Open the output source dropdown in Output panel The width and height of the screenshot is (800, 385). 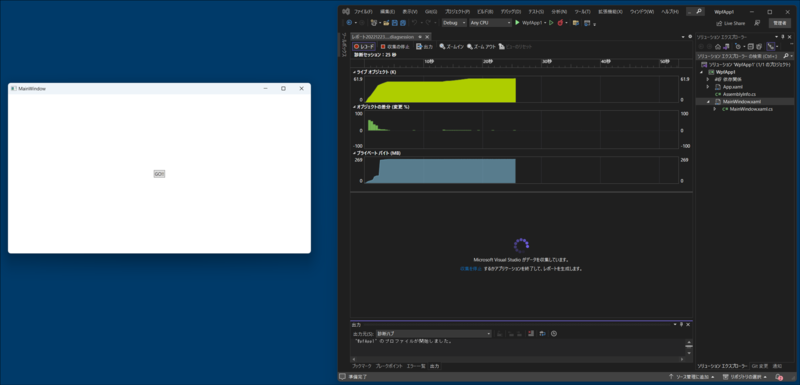point(434,333)
